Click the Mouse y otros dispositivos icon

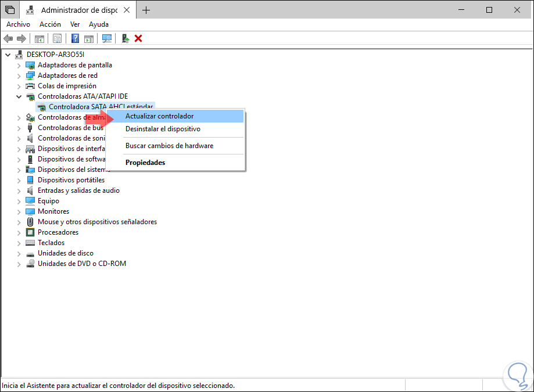[x=30, y=222]
